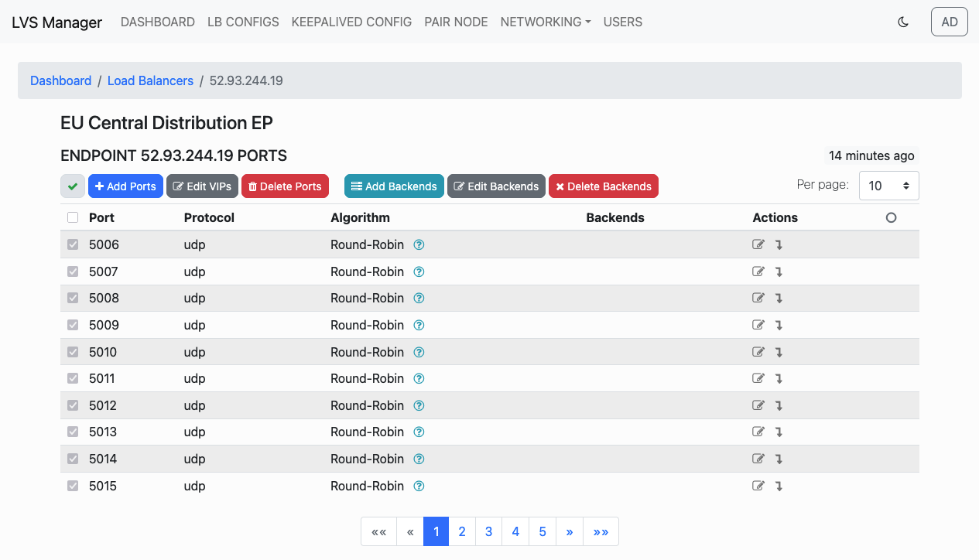Expand the NETWORKING menu
Image resolution: width=979 pixels, height=560 pixels.
click(546, 22)
